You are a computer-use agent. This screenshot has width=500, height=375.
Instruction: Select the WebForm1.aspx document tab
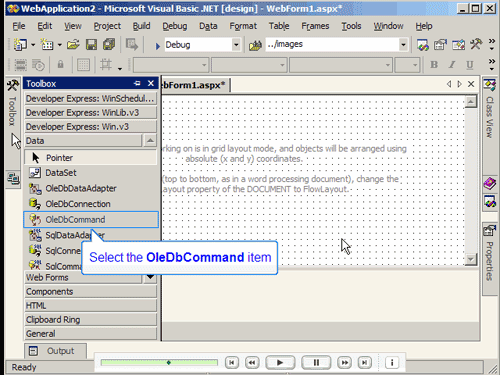195,85
